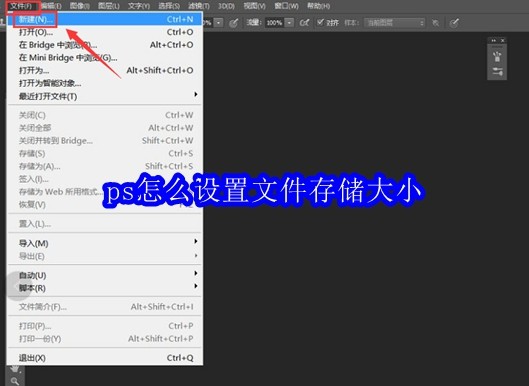Click 文件简介(F)... menu entry
This screenshot has width=529, height=386.
click(105, 307)
